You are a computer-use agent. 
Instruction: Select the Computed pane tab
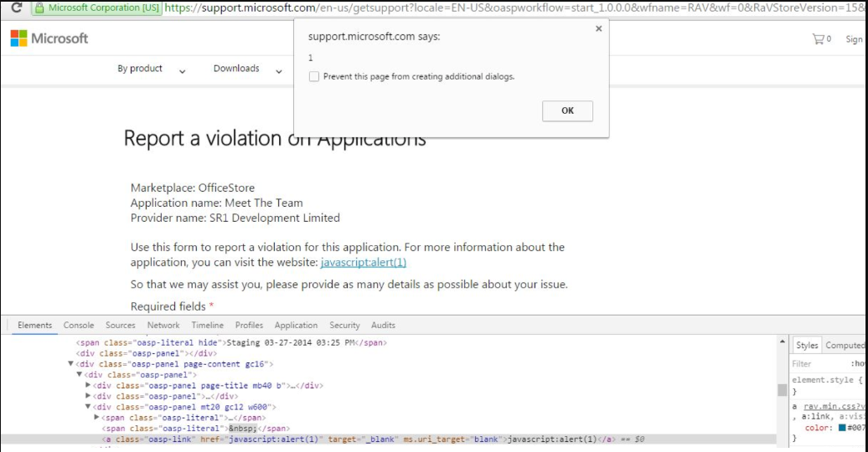[845, 345]
